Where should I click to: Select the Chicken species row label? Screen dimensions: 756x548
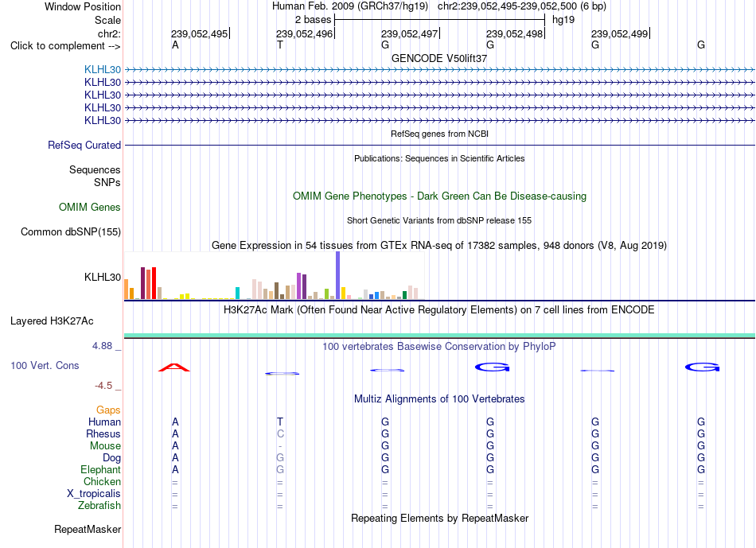tap(102, 481)
